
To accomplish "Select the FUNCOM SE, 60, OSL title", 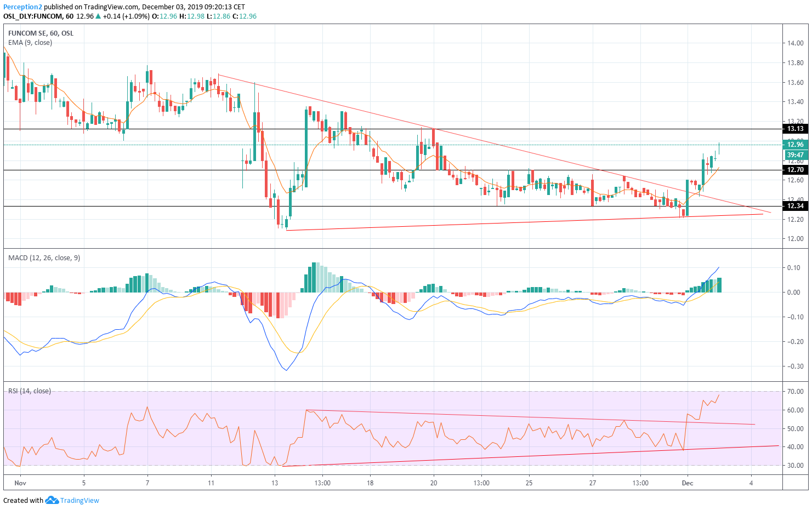I will (x=41, y=33).
